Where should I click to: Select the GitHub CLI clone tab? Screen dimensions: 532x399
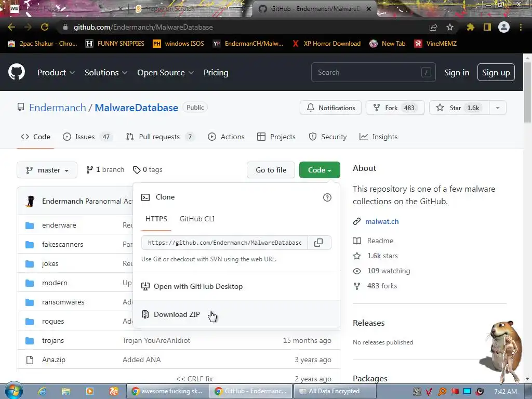pos(197,219)
